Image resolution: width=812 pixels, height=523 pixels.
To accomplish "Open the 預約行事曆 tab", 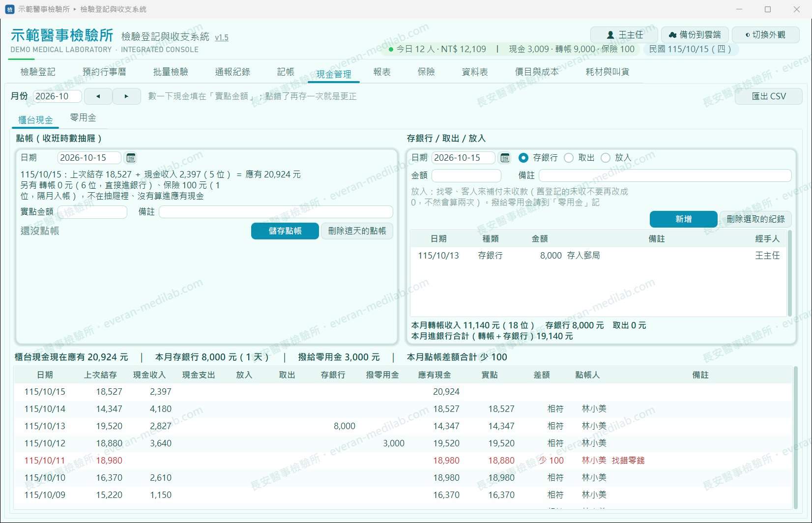I will 104,72.
